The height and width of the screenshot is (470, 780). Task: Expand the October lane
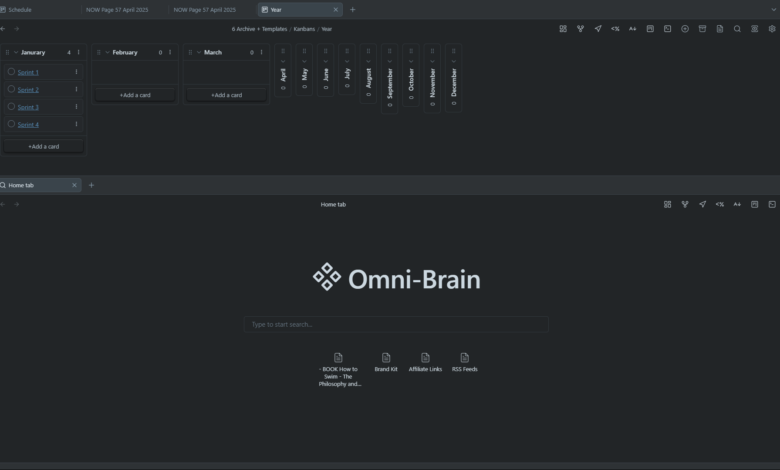pos(411,62)
